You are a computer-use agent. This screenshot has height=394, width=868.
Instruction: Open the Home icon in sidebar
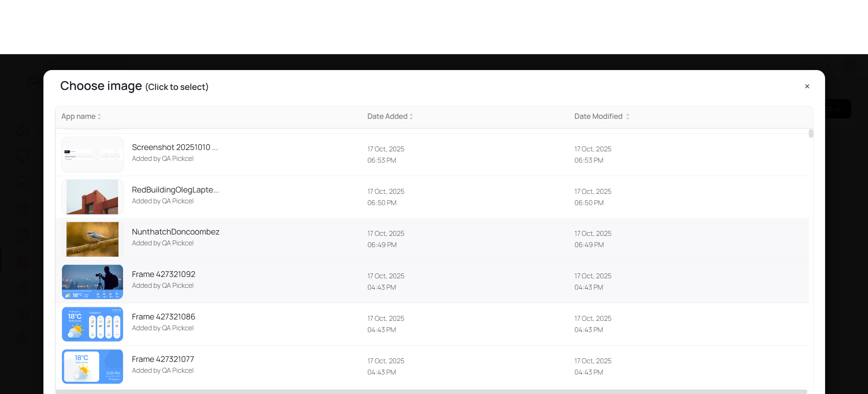click(23, 131)
